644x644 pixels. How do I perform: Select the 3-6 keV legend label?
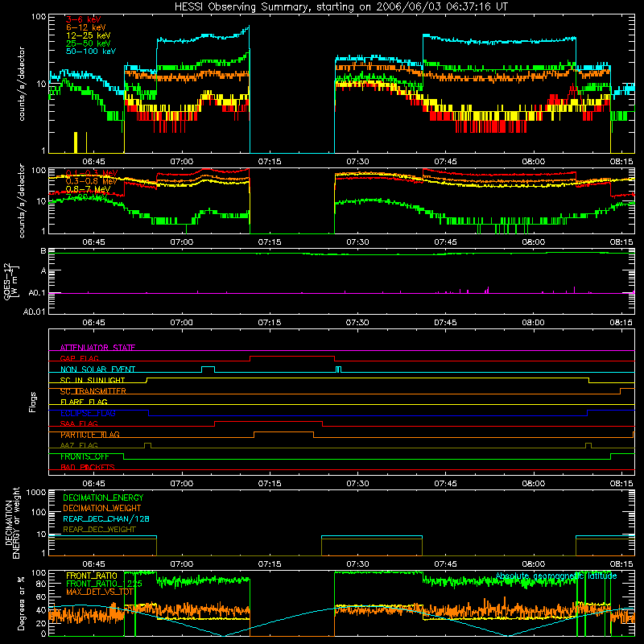(83, 19)
